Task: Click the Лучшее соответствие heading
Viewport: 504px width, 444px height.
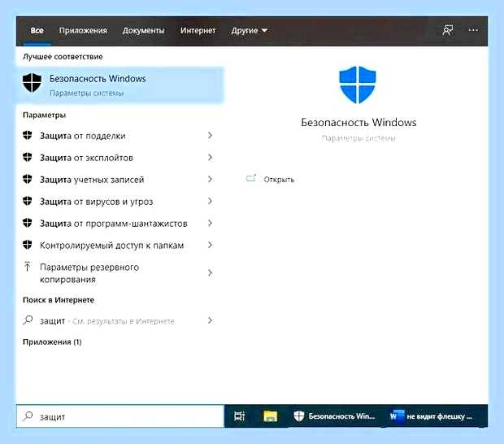Action: point(63,57)
